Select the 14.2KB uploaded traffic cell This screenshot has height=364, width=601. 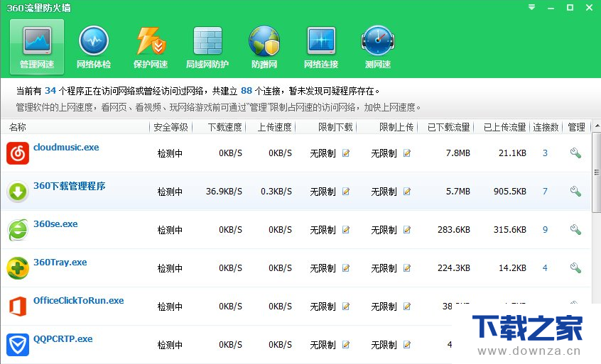[512, 268]
